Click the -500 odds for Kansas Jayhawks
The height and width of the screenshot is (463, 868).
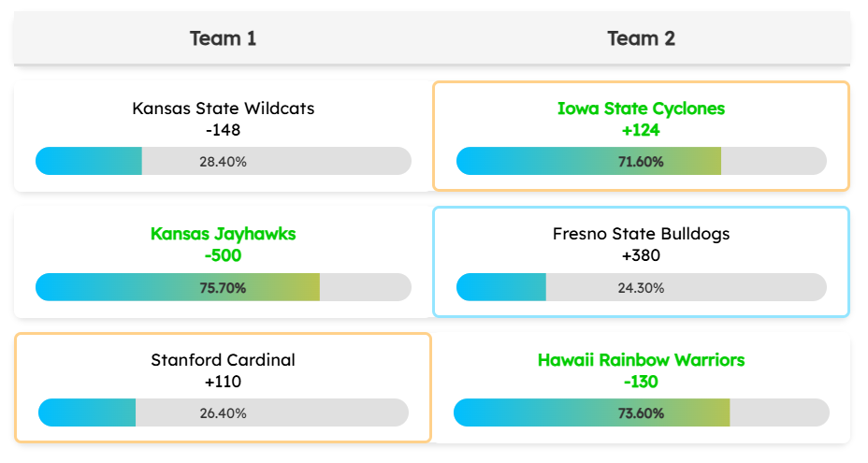pos(223,255)
